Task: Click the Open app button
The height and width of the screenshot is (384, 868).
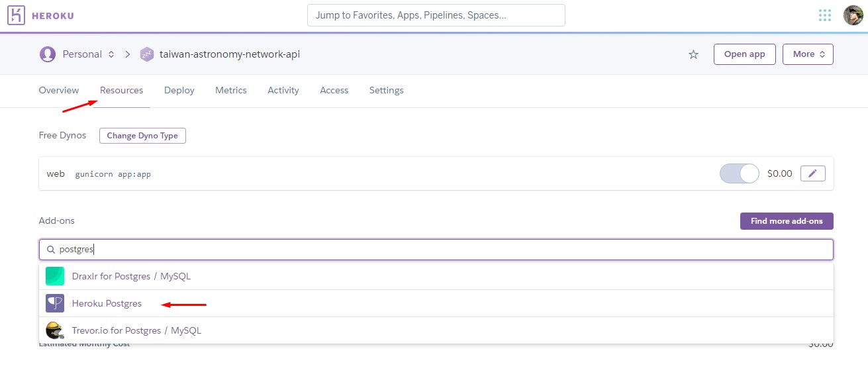Action: (745, 54)
